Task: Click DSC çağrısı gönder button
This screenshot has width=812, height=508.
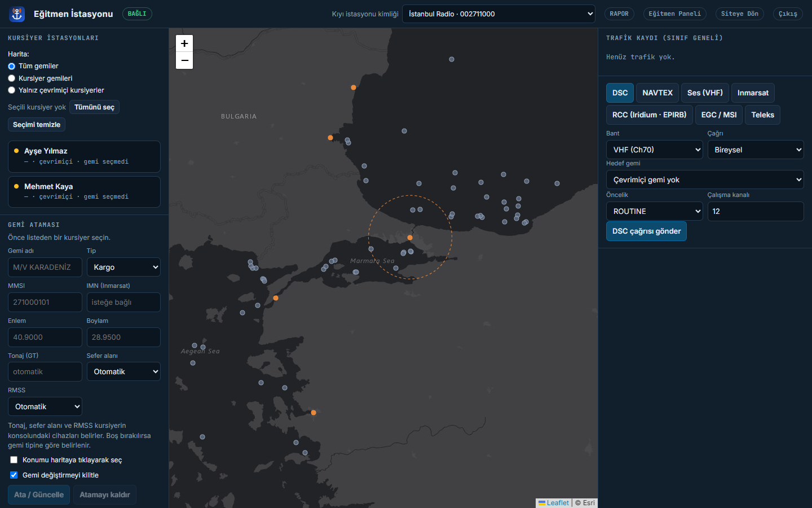Action: (x=646, y=231)
